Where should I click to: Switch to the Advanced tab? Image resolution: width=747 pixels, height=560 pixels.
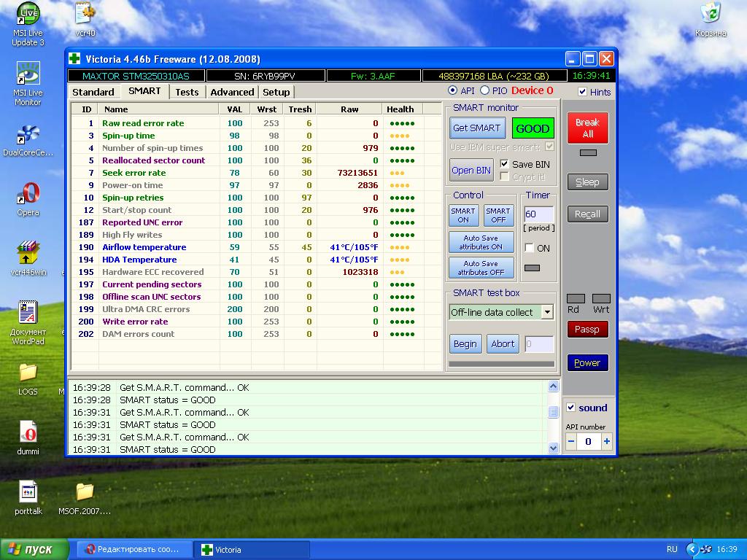pyautogui.click(x=232, y=93)
